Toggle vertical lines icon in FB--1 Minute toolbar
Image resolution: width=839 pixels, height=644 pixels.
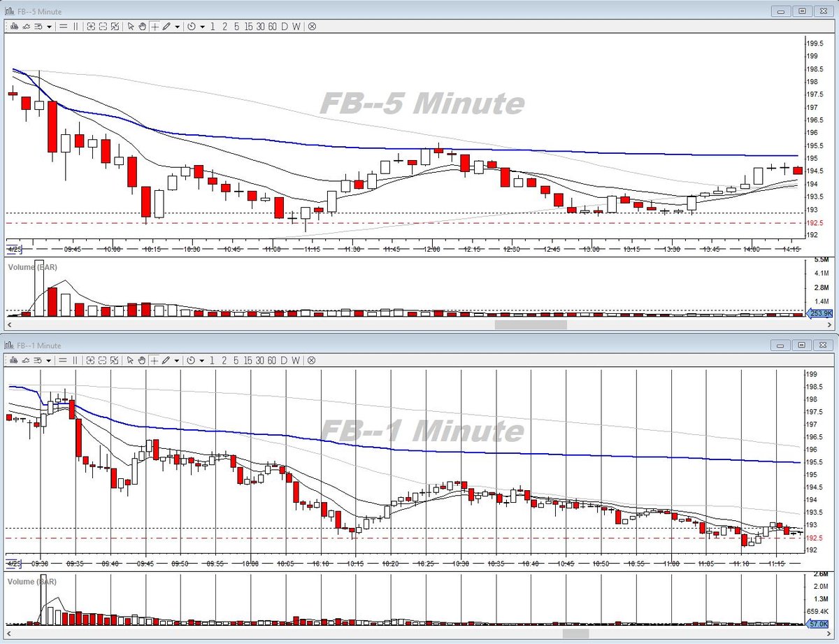click(x=76, y=360)
